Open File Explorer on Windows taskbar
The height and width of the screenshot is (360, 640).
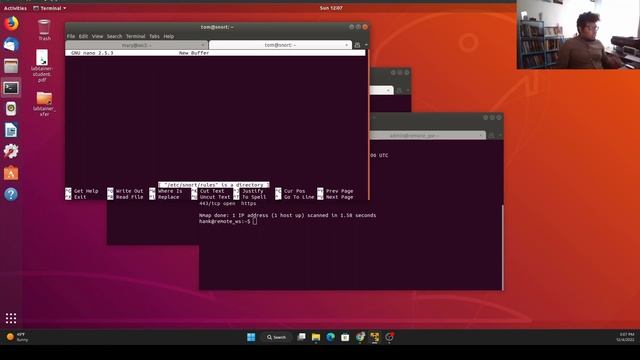(316, 337)
